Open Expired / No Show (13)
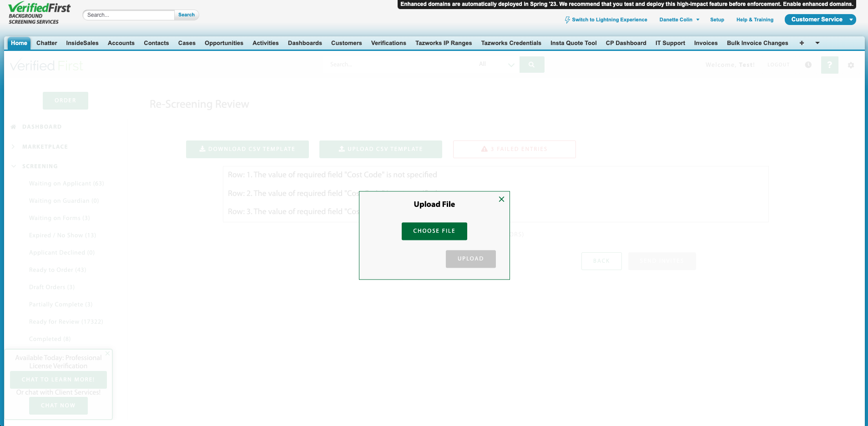Screen dimensions: 868x426 [62, 236]
